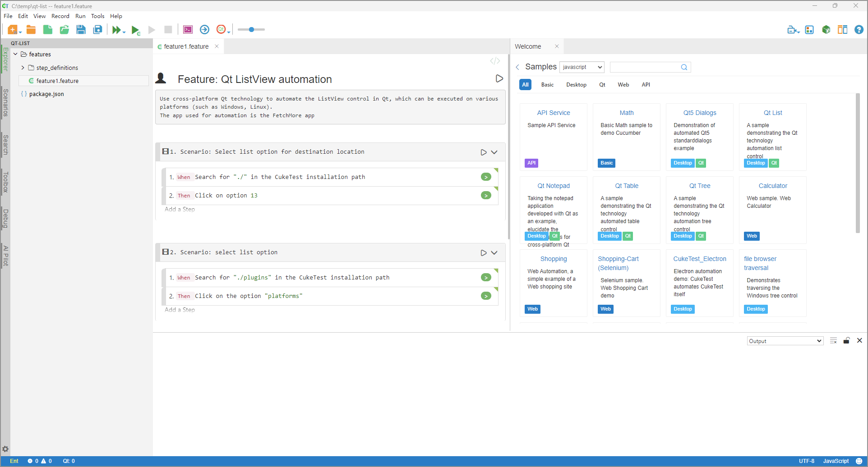Collapse scenario 2 with its chevron

point(494,253)
